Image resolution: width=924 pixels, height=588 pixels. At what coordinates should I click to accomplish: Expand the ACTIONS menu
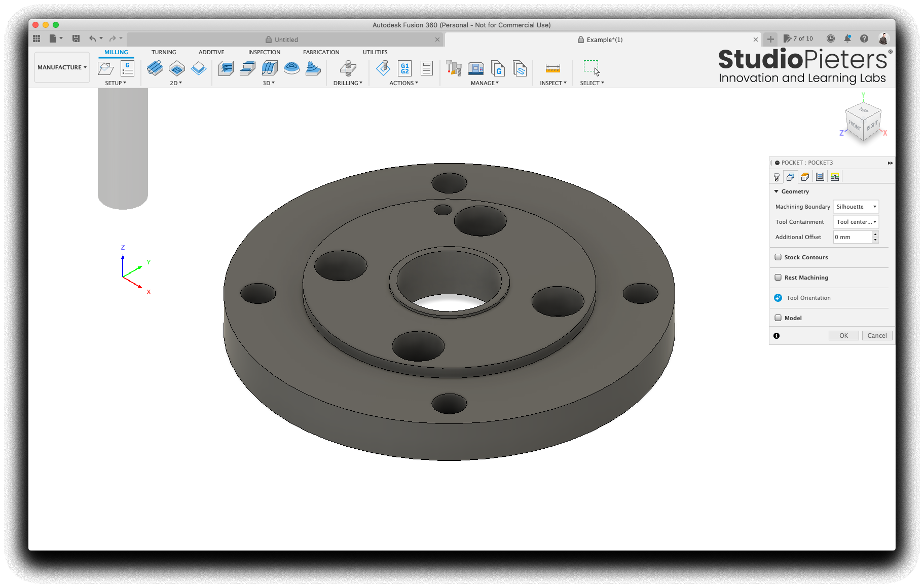403,83
